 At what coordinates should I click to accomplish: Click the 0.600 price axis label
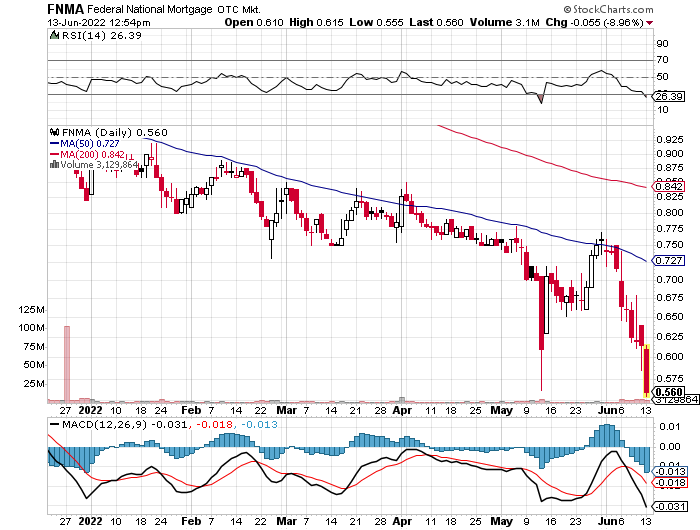[670, 357]
